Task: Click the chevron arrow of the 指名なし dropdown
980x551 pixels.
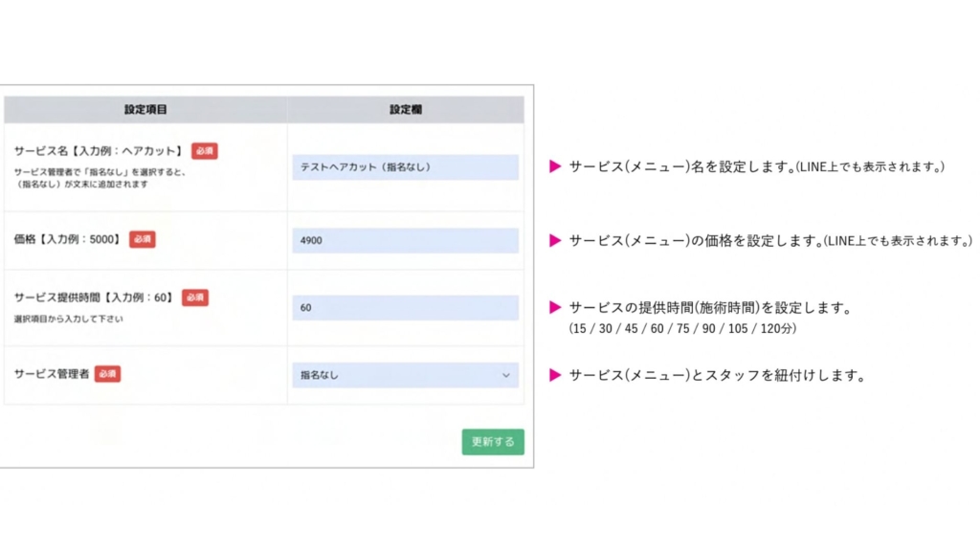Action: click(x=506, y=375)
